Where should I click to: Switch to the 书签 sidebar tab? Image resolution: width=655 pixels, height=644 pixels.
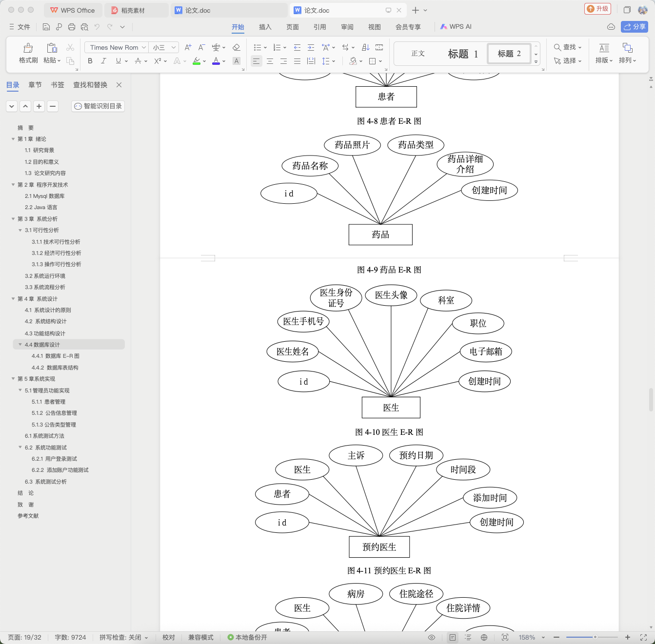click(x=58, y=85)
